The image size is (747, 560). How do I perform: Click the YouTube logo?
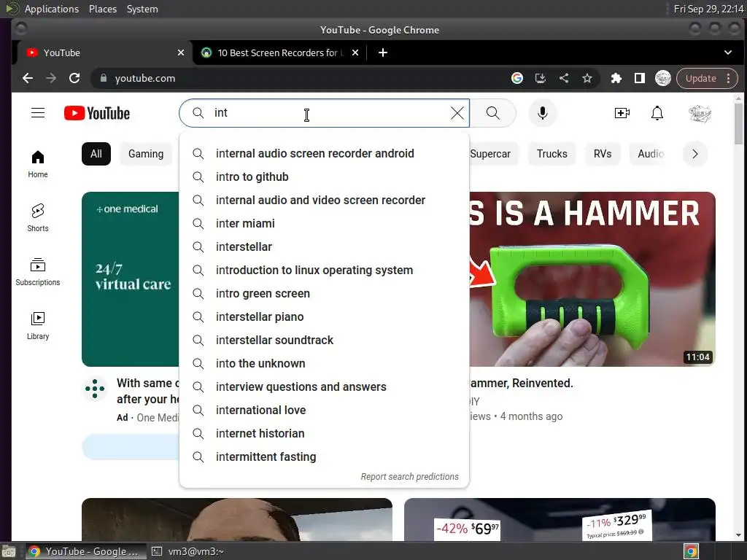click(x=97, y=113)
